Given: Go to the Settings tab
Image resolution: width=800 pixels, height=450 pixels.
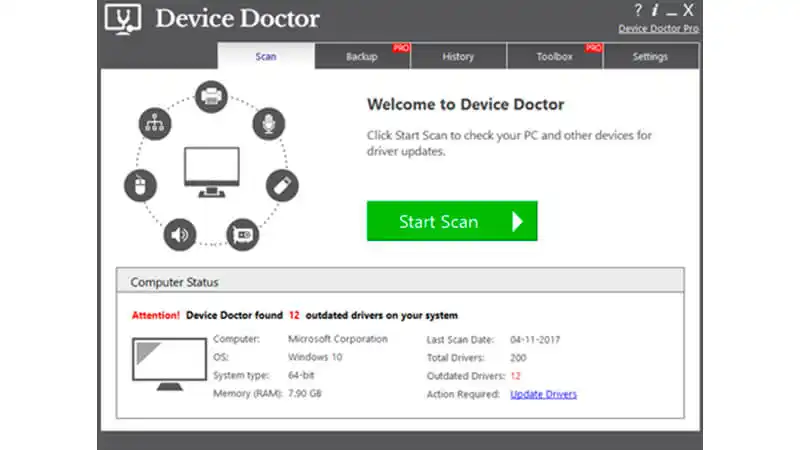Looking at the screenshot, I should click(x=651, y=57).
